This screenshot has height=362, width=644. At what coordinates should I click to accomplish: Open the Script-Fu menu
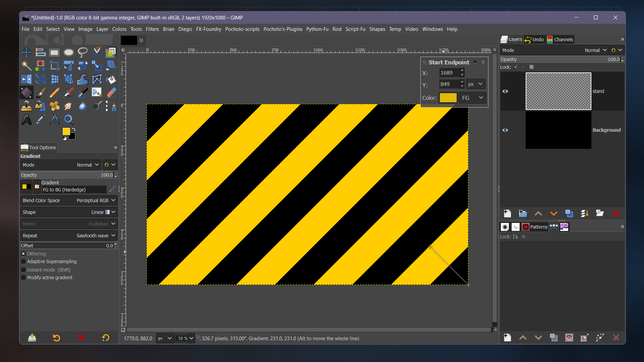pyautogui.click(x=355, y=29)
